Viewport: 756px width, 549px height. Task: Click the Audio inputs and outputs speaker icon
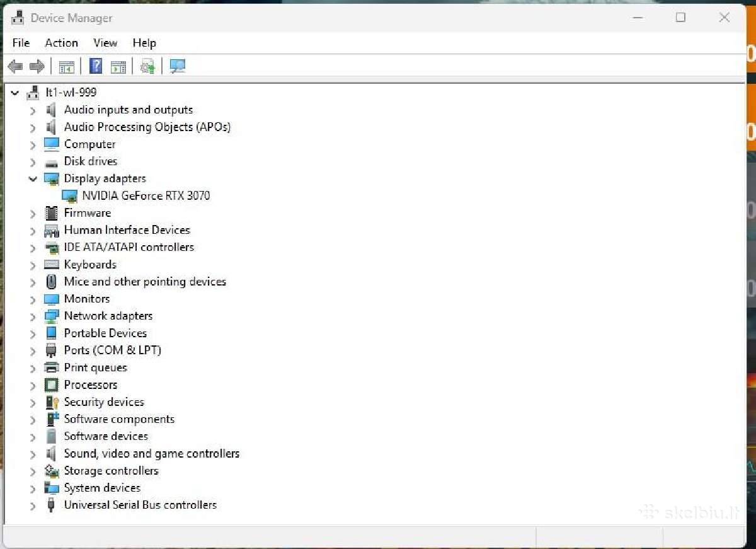click(51, 110)
